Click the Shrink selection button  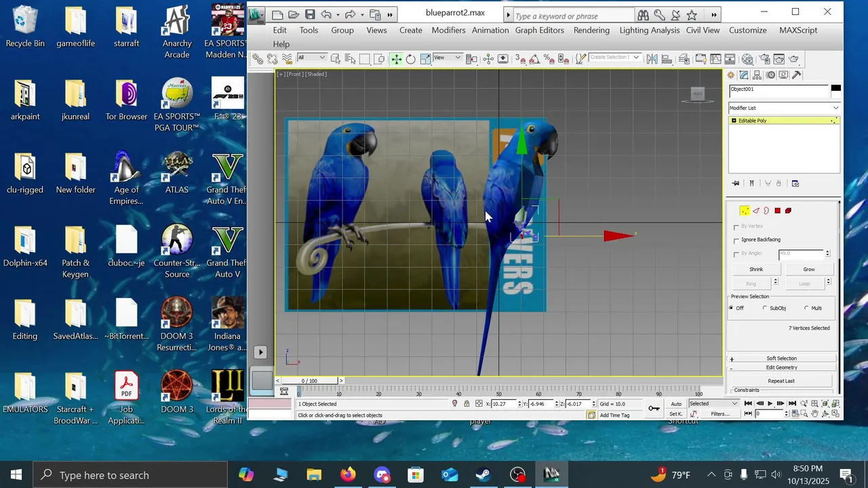click(756, 269)
